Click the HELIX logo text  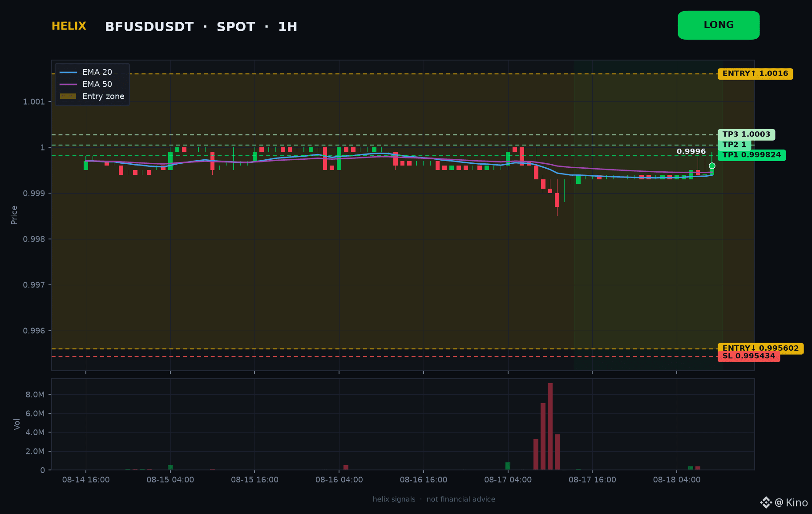point(69,26)
